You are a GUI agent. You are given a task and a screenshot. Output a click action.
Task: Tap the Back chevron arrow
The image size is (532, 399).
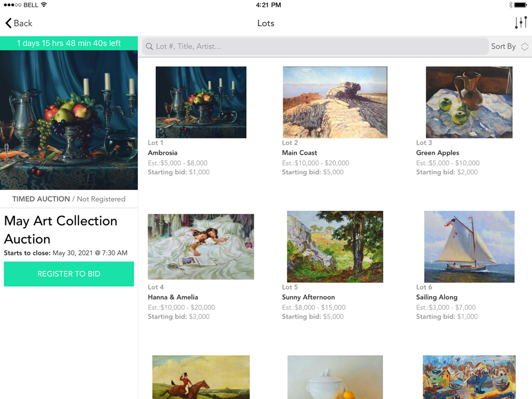[9, 23]
